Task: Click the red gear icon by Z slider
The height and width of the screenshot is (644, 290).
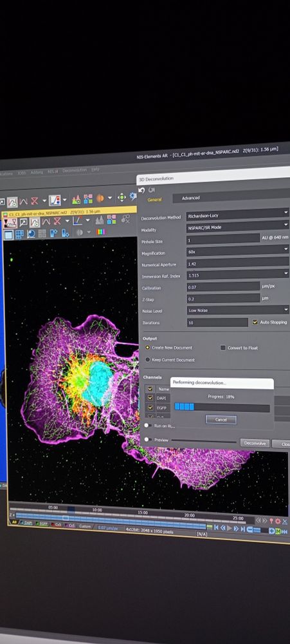Action: pos(278,521)
